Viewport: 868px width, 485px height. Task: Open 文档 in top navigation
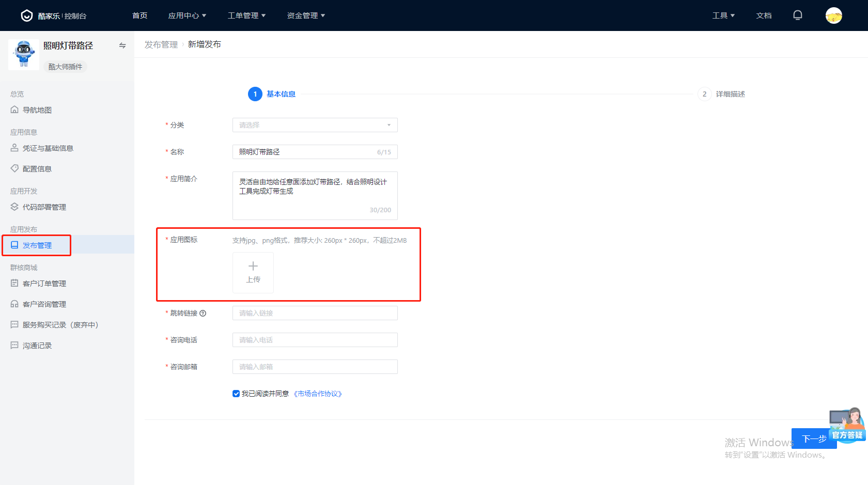click(764, 15)
